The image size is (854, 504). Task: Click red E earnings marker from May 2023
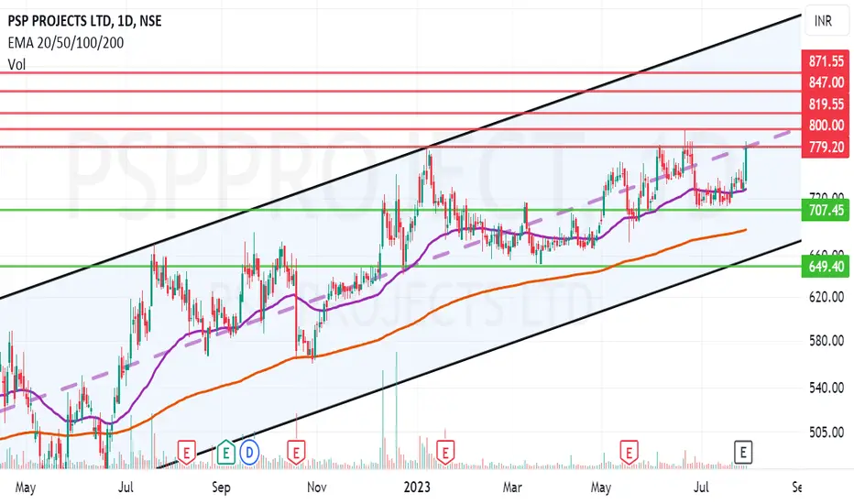click(630, 453)
